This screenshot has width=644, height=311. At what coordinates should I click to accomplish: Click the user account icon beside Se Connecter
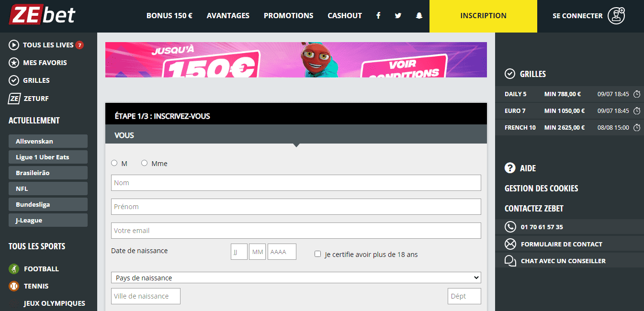point(616,16)
